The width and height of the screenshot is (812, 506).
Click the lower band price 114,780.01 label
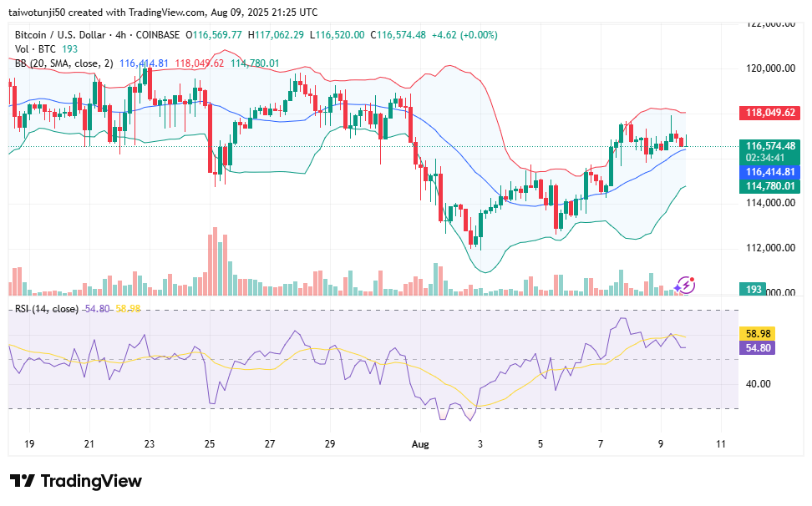click(x=769, y=186)
